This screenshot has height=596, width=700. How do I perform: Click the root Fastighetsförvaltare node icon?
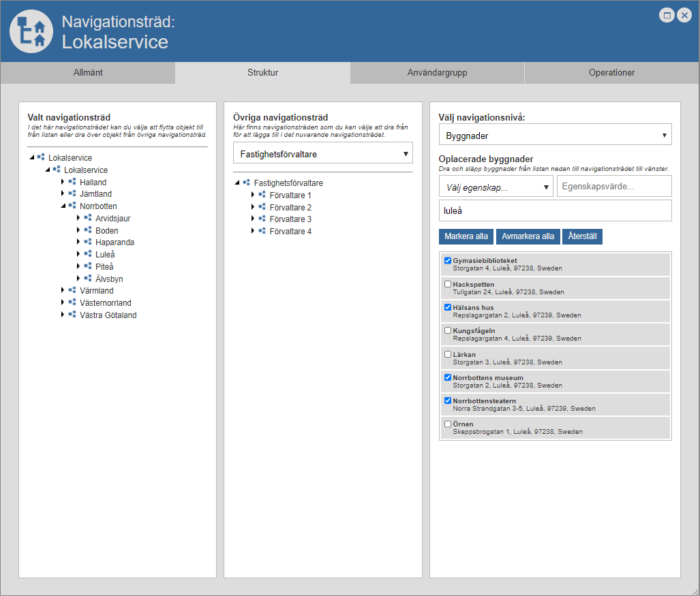246,183
